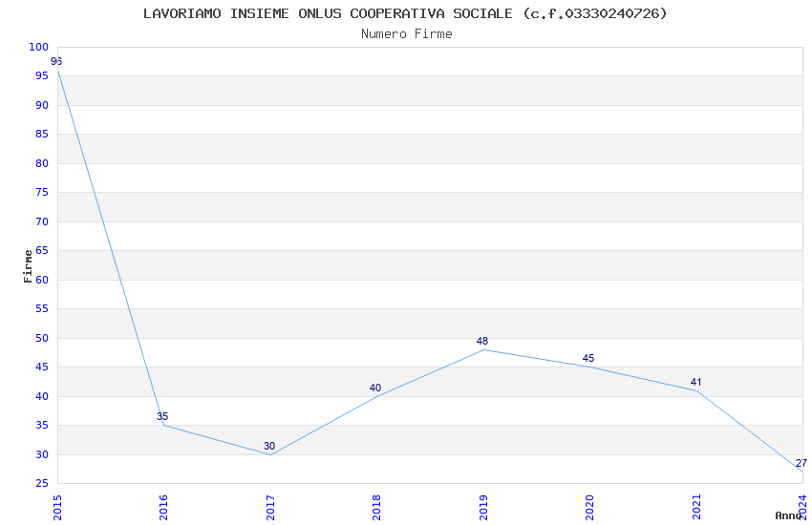Click the y-axis value 35
The width and height of the screenshot is (812, 525).
(42, 426)
